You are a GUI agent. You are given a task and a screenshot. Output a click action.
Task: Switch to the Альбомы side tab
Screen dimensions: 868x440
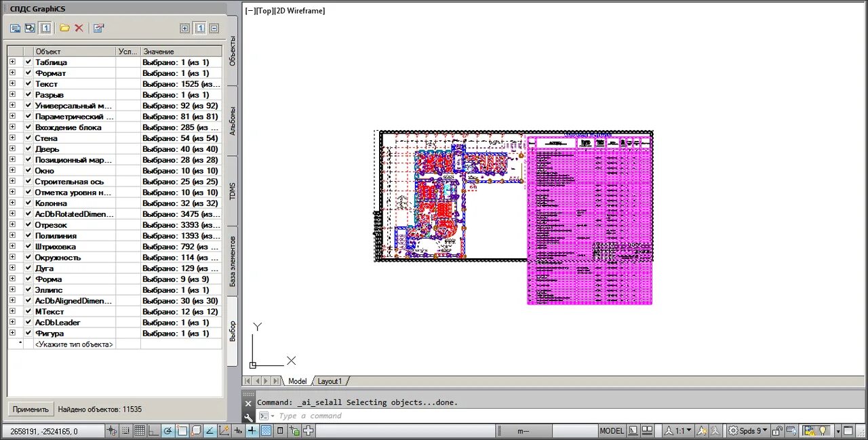232,121
